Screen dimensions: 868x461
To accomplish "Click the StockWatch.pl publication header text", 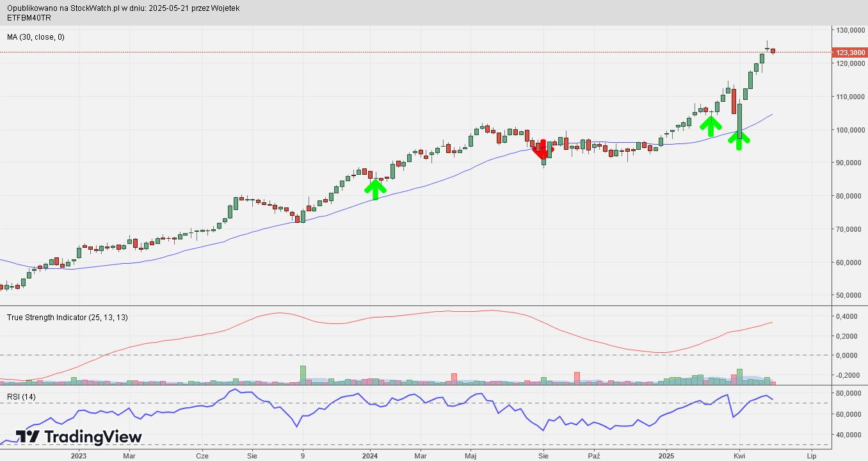I will click(124, 8).
